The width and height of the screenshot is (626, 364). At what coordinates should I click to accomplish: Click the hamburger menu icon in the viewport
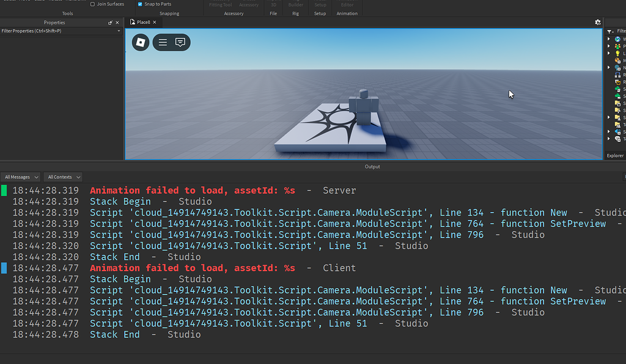(x=162, y=42)
